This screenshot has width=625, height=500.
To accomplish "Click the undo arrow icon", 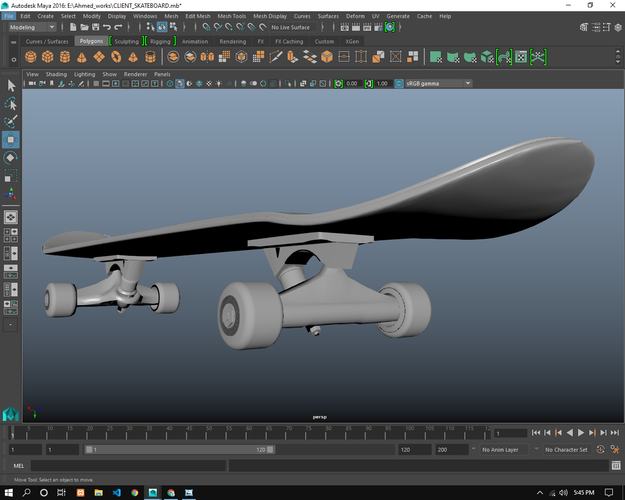I will pos(106,27).
